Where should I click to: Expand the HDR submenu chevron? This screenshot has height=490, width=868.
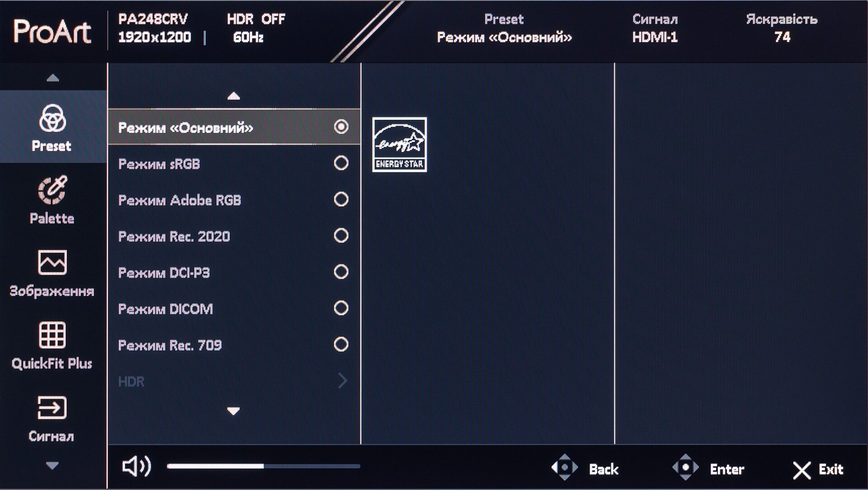343,381
